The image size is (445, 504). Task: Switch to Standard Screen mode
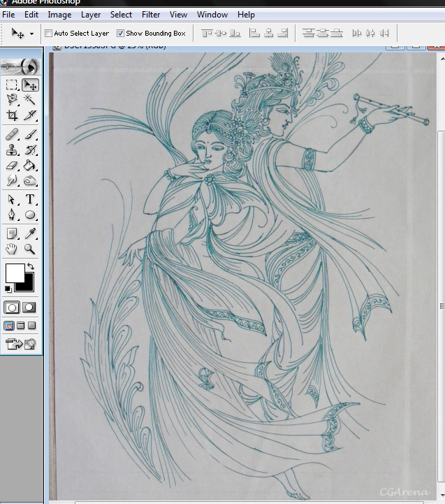click(9, 326)
